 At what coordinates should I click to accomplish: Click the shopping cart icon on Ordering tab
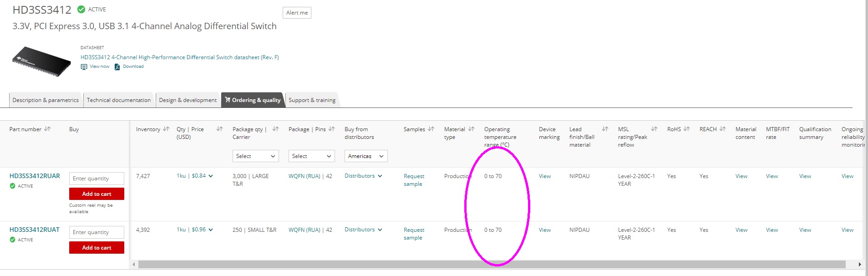228,100
